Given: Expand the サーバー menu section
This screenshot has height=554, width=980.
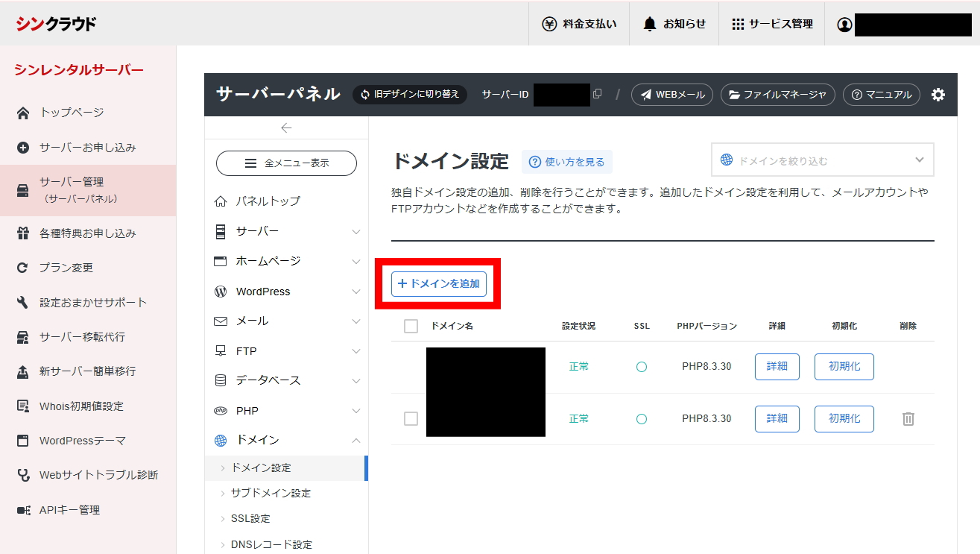Looking at the screenshot, I should 287,231.
